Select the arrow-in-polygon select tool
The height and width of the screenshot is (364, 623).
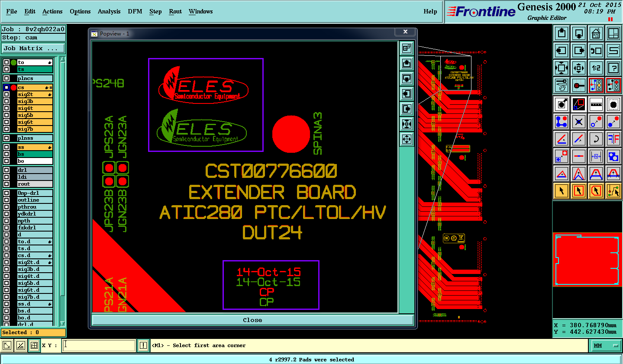click(x=596, y=190)
